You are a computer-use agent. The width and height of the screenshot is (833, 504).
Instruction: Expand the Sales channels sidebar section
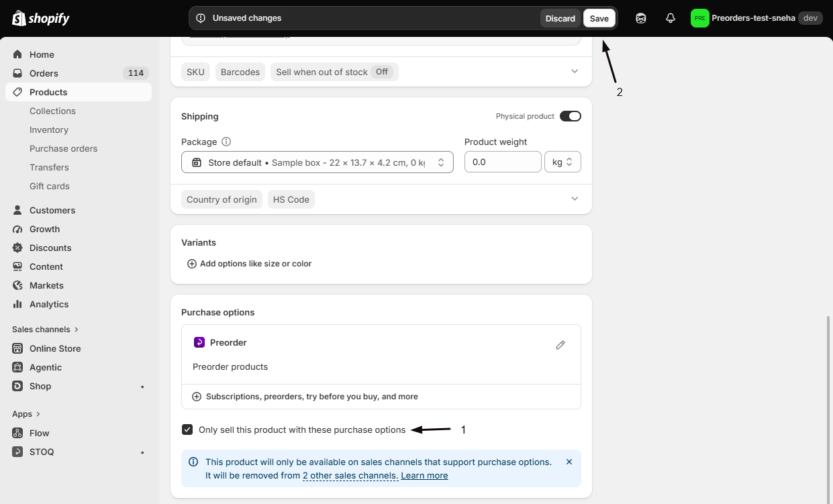coord(46,330)
